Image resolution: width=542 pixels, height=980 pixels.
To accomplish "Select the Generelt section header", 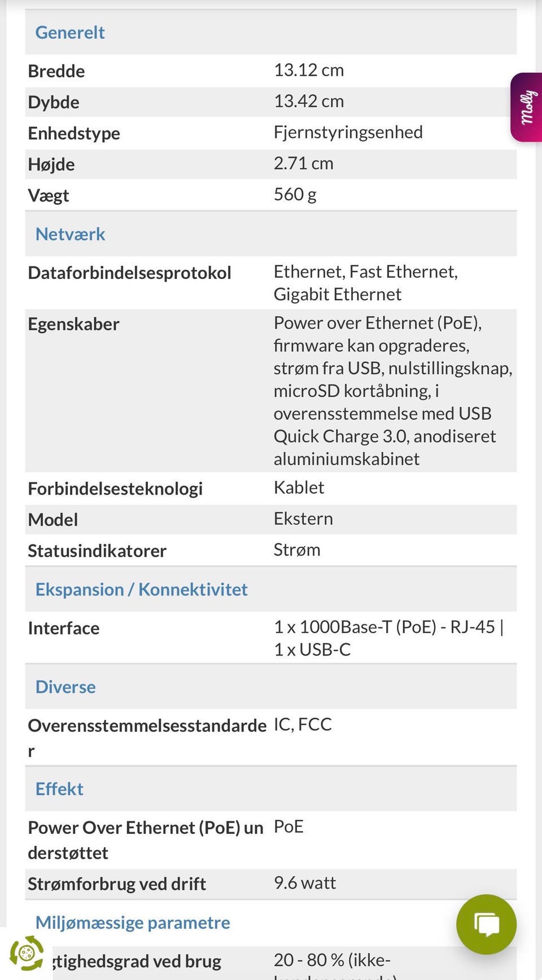I will [70, 33].
